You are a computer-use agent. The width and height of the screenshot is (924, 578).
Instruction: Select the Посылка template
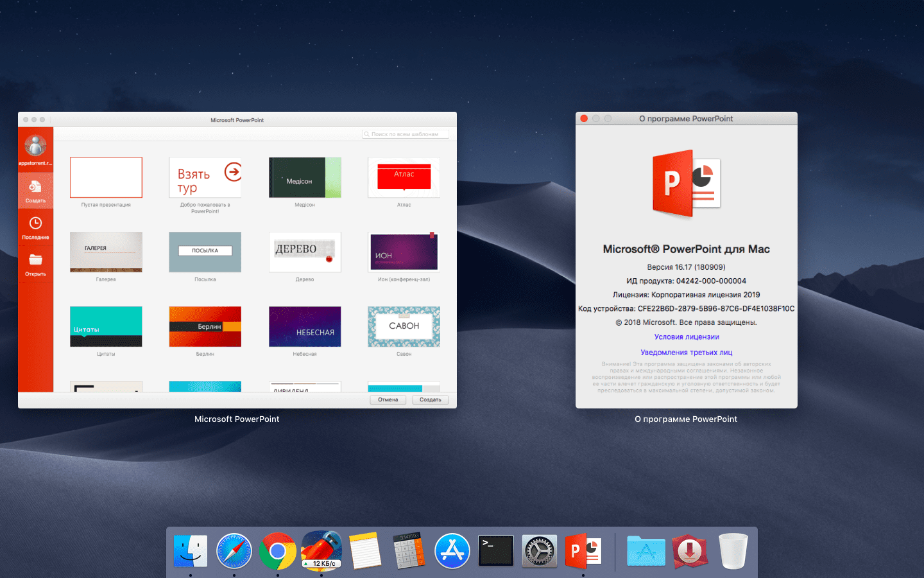click(205, 252)
